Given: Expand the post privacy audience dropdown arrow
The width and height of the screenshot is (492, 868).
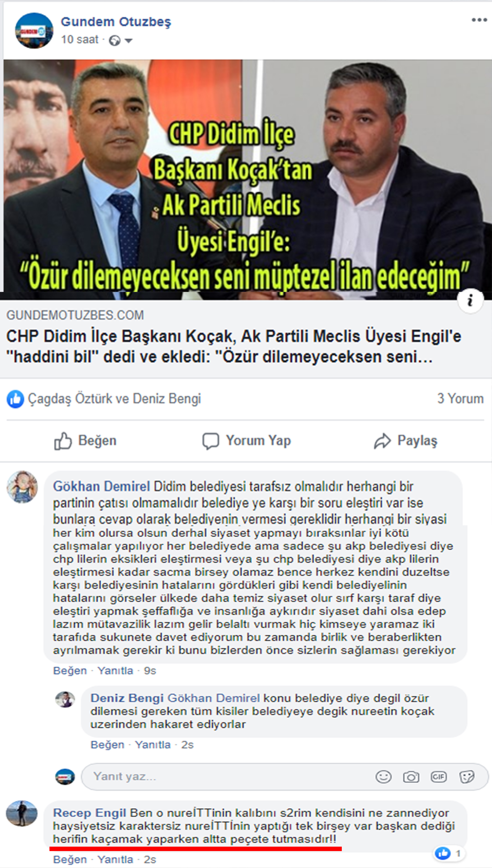Looking at the screenshot, I should tap(128, 41).
